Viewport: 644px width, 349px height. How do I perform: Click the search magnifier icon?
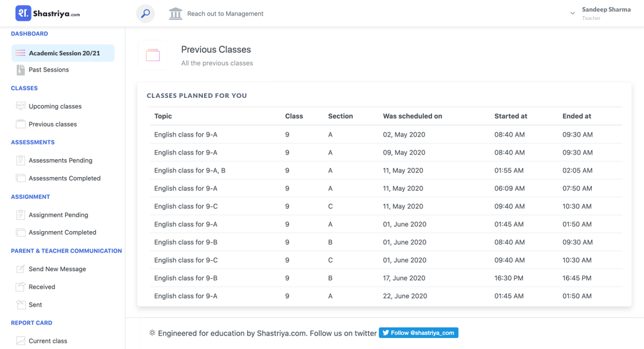[x=146, y=14]
